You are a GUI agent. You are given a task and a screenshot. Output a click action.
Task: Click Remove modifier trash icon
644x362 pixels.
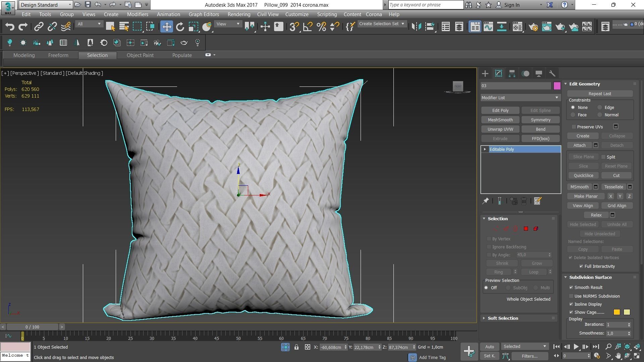(x=524, y=201)
